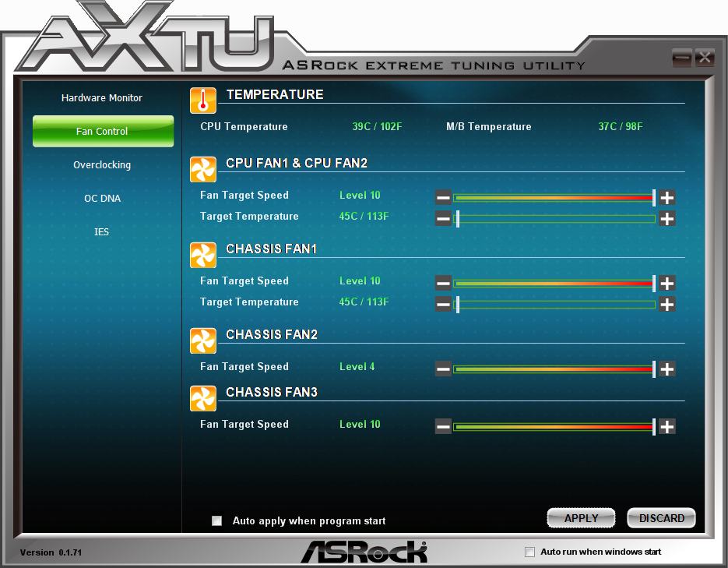Viewport: 728px width, 568px height.
Task: Click the Version 0.1.71 label
Action: [51, 552]
